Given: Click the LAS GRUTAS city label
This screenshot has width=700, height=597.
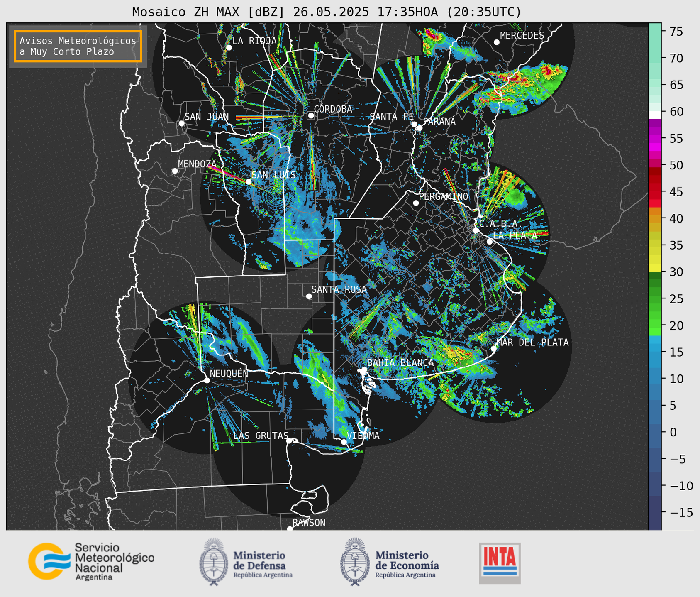Looking at the screenshot, I should point(261,436).
